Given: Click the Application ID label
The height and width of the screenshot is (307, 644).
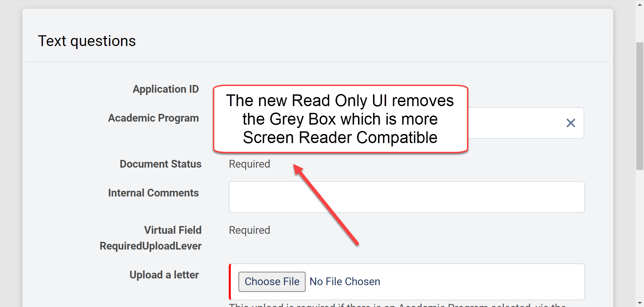Looking at the screenshot, I should pyautogui.click(x=166, y=89).
